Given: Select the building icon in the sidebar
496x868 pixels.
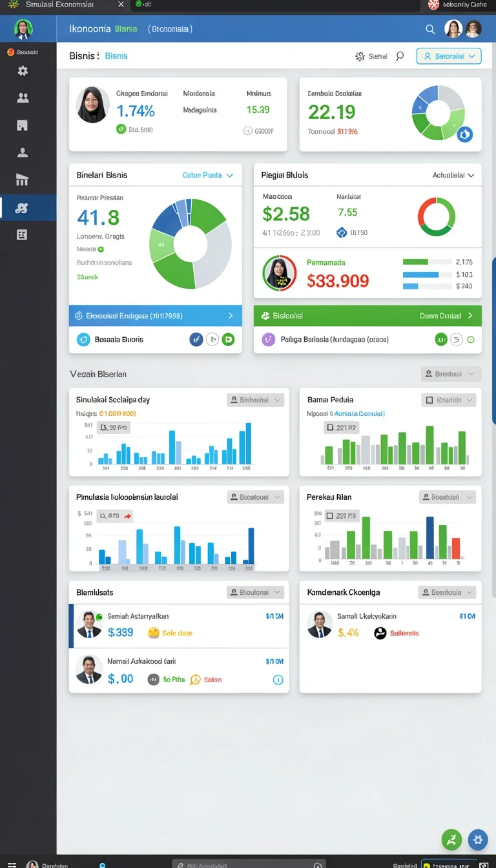Looking at the screenshot, I should (x=23, y=125).
